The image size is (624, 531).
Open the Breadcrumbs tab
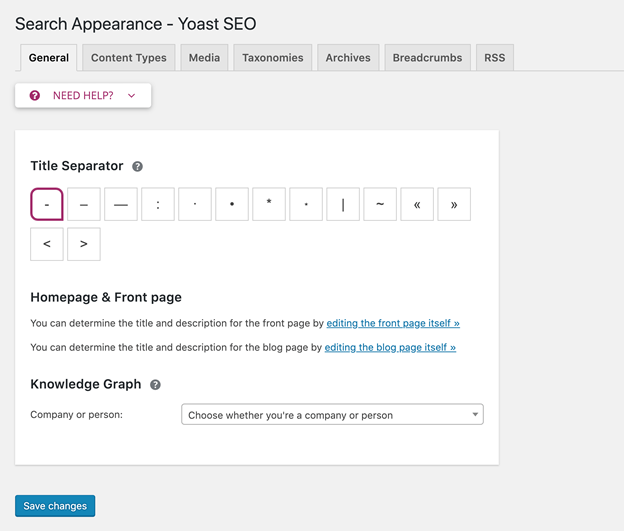[427, 58]
